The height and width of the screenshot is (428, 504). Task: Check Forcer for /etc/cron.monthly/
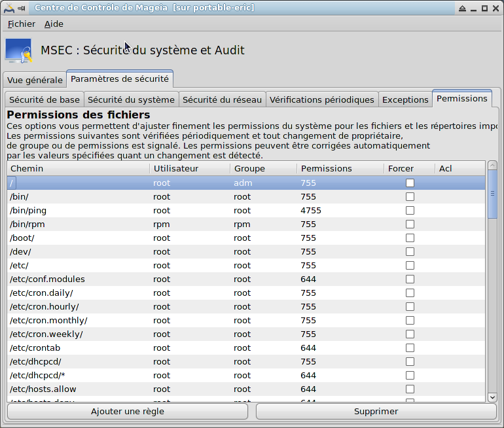coord(410,321)
